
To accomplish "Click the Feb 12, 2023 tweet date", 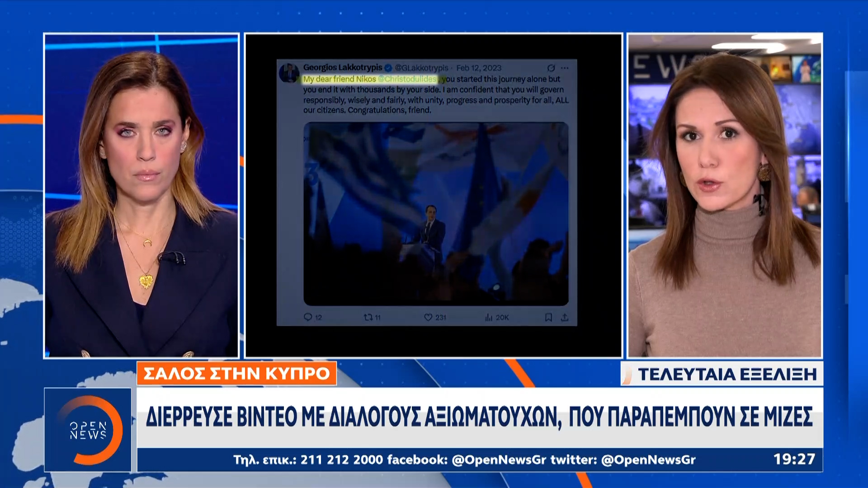I will tap(479, 68).
